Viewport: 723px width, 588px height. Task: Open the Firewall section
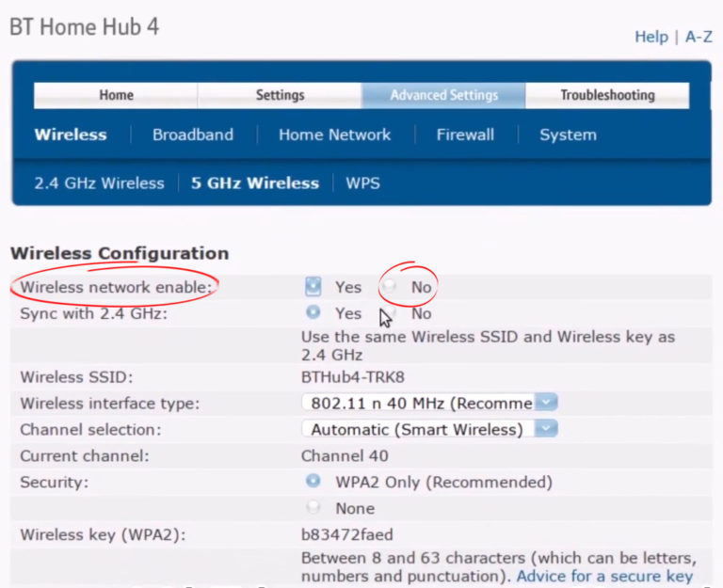point(465,135)
